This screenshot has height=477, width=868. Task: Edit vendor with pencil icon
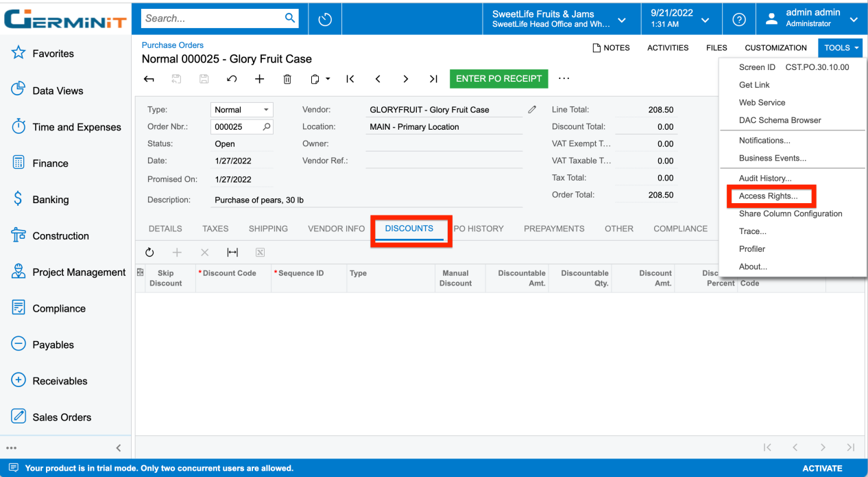pos(532,110)
